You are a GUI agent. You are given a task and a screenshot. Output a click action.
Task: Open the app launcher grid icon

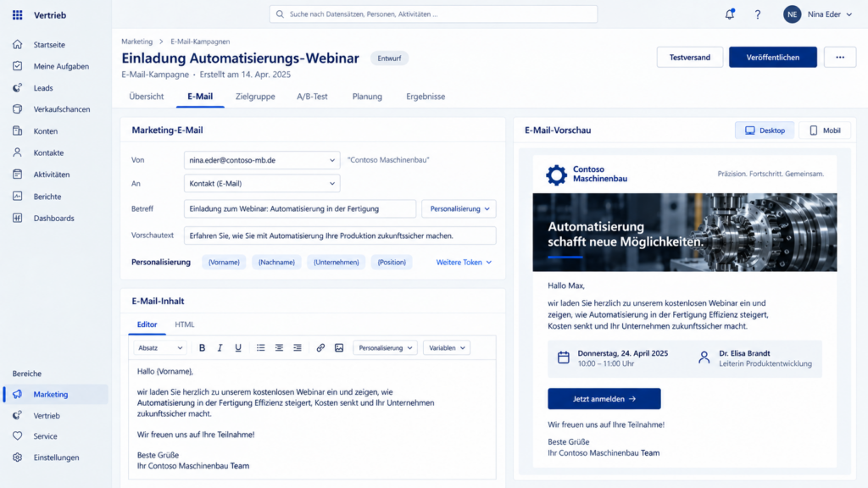(17, 15)
